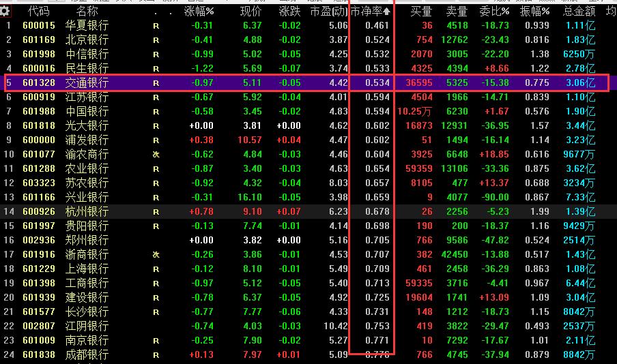The width and height of the screenshot is (617, 364).
Task: Select stock 苏农银行
Action: 87,183
